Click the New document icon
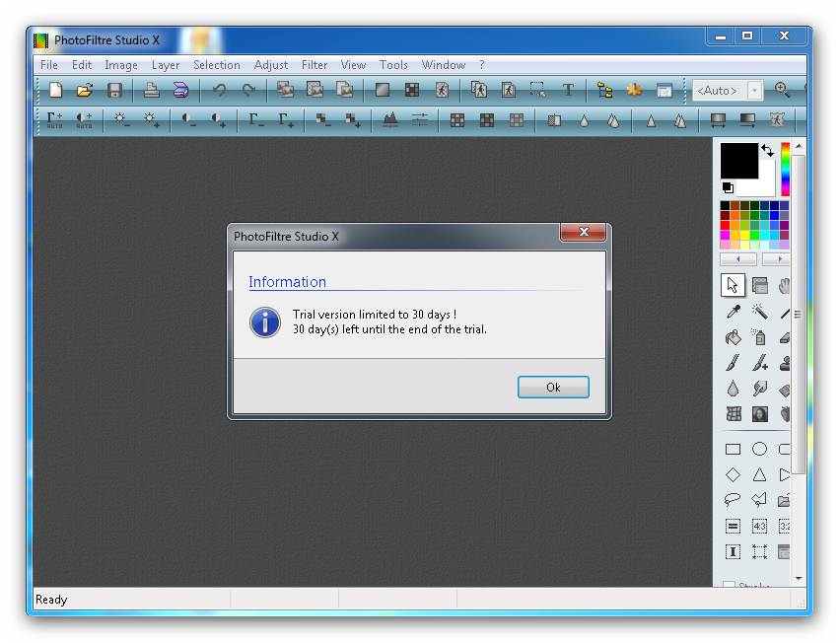The width and height of the screenshot is (840, 643). pyautogui.click(x=56, y=90)
